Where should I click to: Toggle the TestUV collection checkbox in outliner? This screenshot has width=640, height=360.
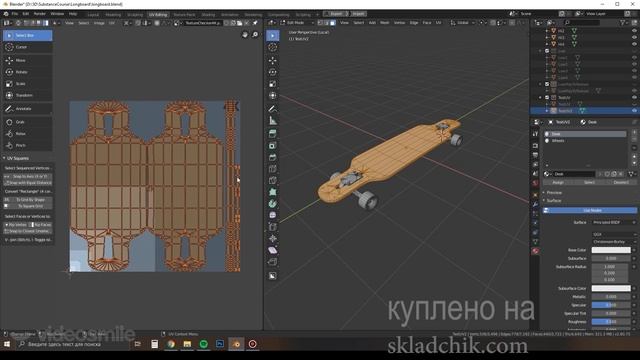click(547, 98)
